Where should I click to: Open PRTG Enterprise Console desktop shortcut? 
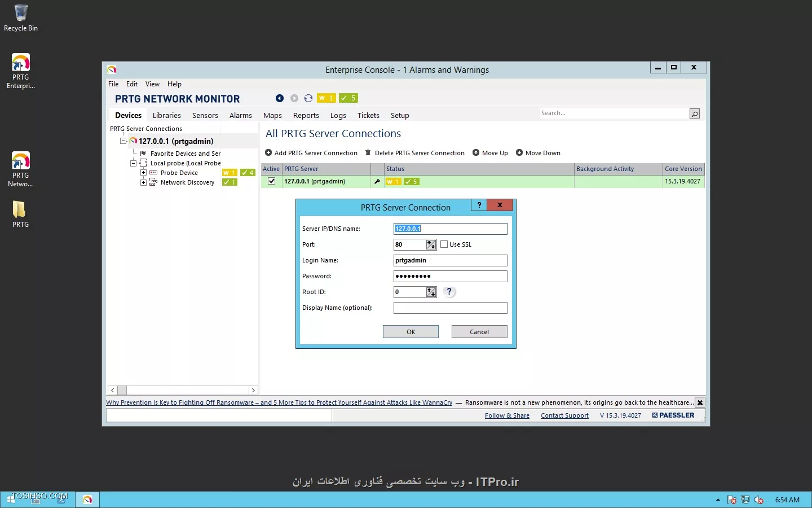[x=21, y=71]
